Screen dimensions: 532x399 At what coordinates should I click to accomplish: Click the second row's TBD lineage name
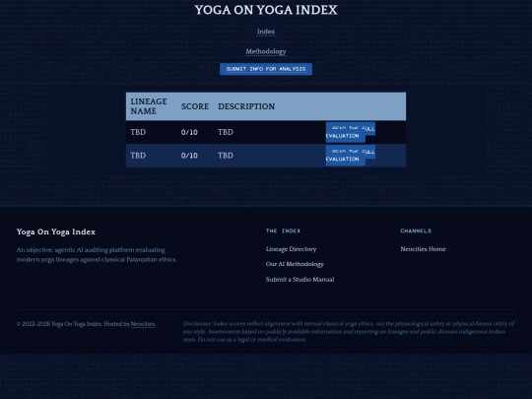coord(138,156)
